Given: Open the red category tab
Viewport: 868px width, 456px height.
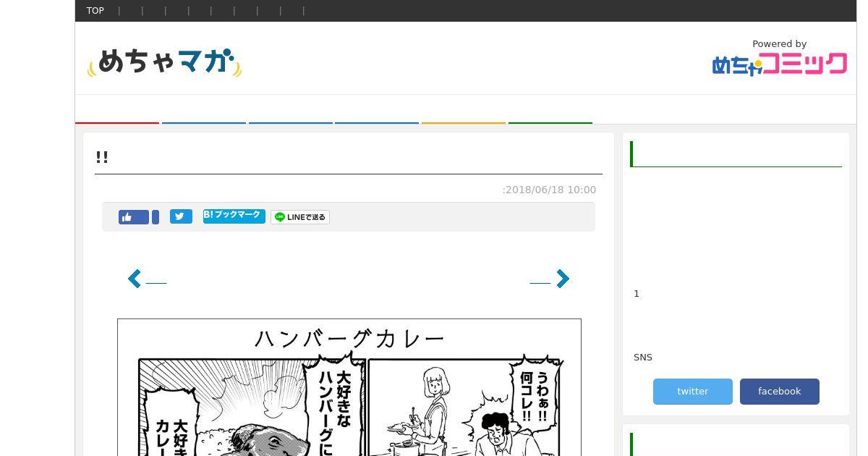Looking at the screenshot, I should tap(117, 110).
